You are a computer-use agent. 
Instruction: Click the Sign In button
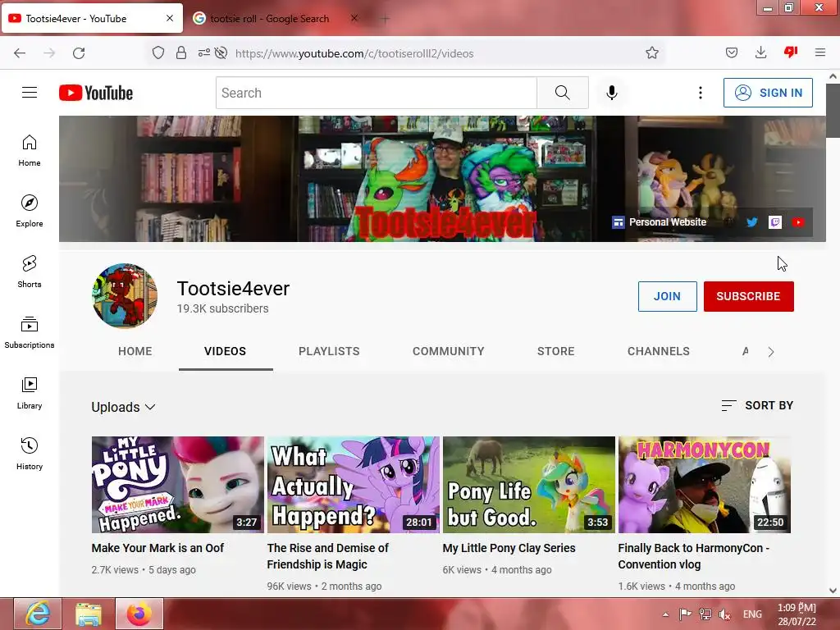click(x=768, y=93)
